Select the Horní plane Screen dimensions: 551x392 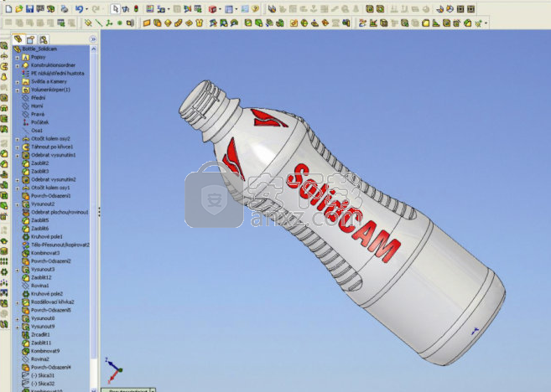coord(37,106)
